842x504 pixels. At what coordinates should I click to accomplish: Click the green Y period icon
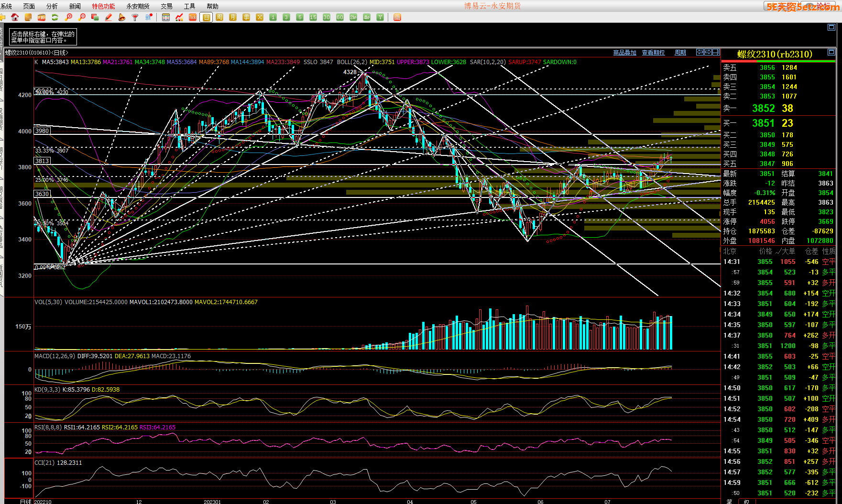[x=380, y=17]
